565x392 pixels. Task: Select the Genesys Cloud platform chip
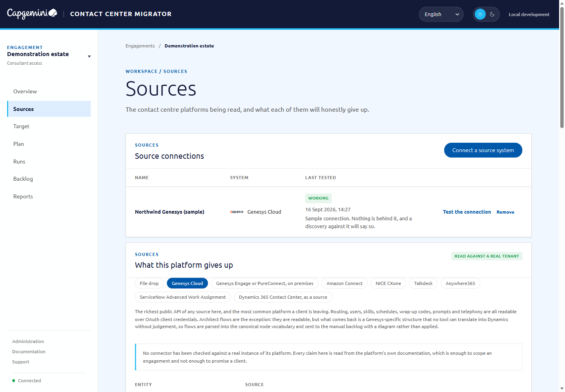tap(187, 283)
